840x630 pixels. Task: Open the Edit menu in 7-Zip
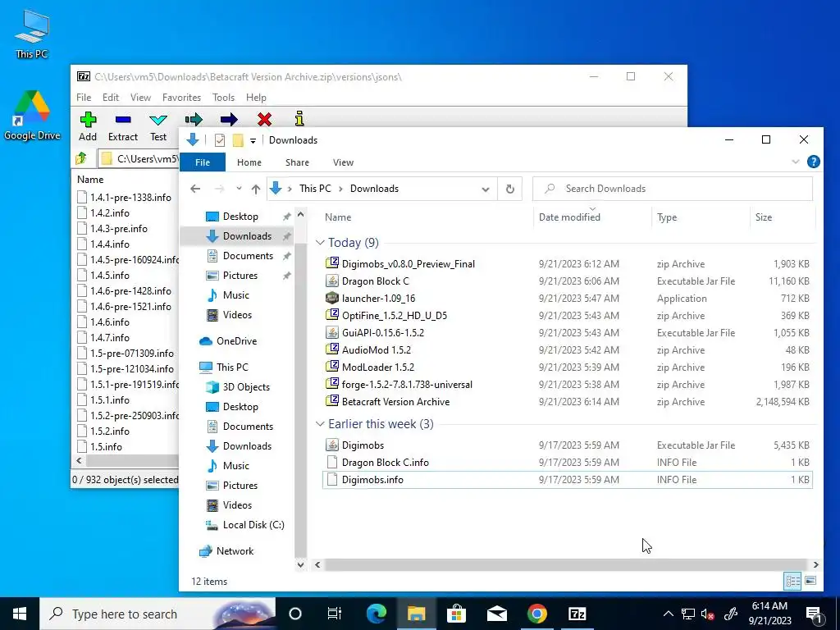(x=111, y=98)
